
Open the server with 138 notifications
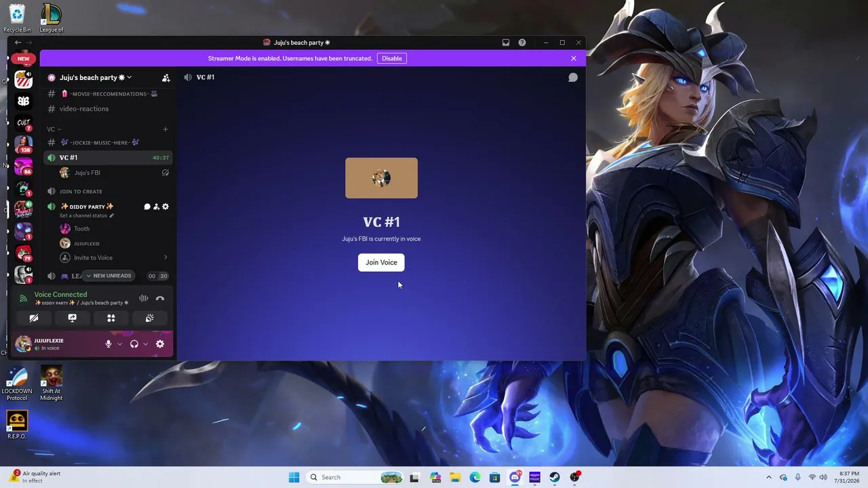[24, 145]
